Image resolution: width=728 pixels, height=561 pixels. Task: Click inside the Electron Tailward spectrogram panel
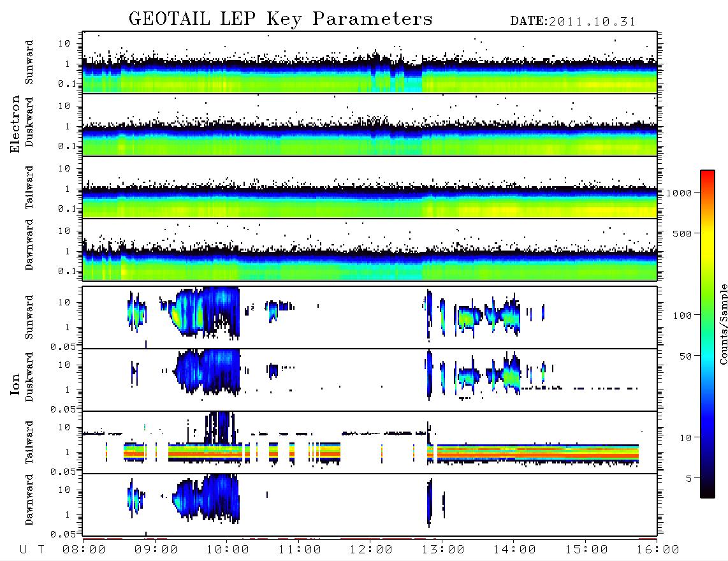[370, 187]
